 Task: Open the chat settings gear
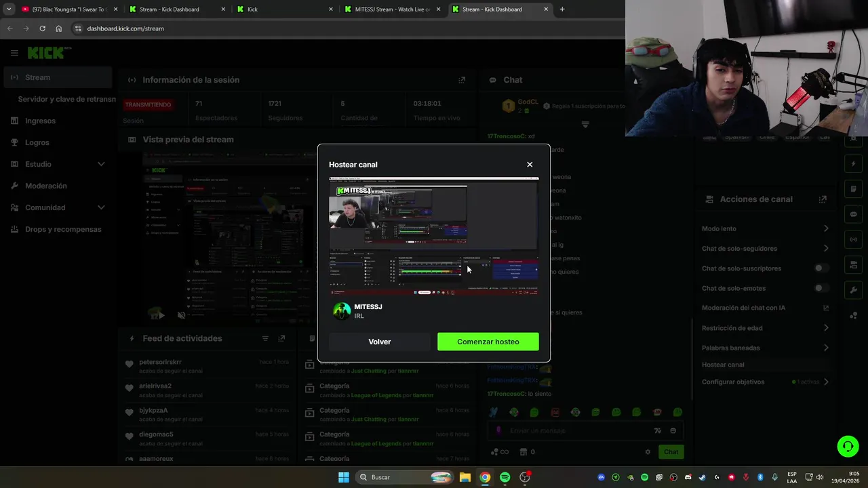[648, 452]
